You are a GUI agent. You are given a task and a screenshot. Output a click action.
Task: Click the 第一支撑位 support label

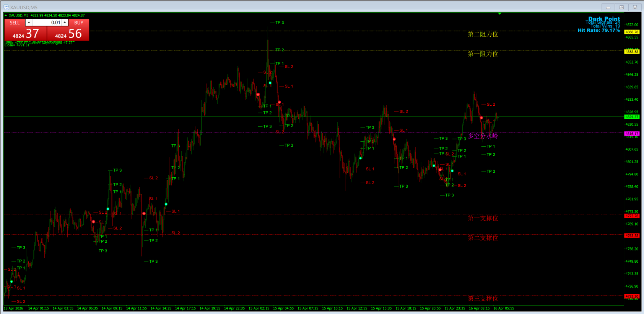coord(483,218)
